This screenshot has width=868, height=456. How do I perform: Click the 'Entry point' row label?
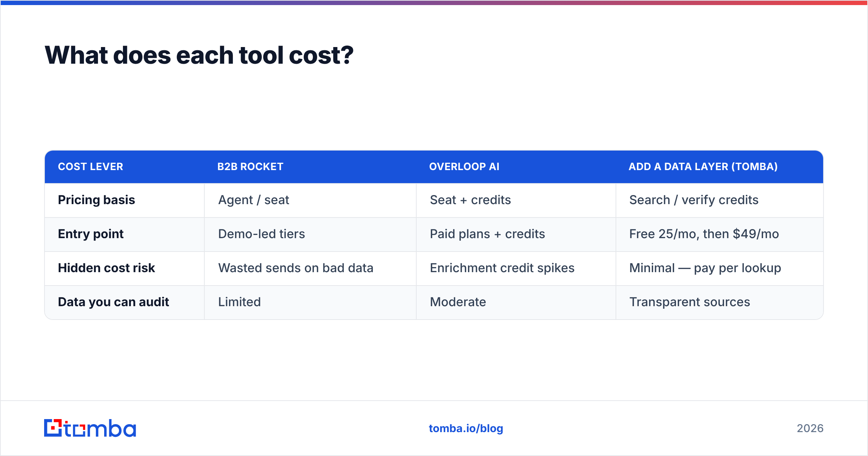[x=91, y=234]
